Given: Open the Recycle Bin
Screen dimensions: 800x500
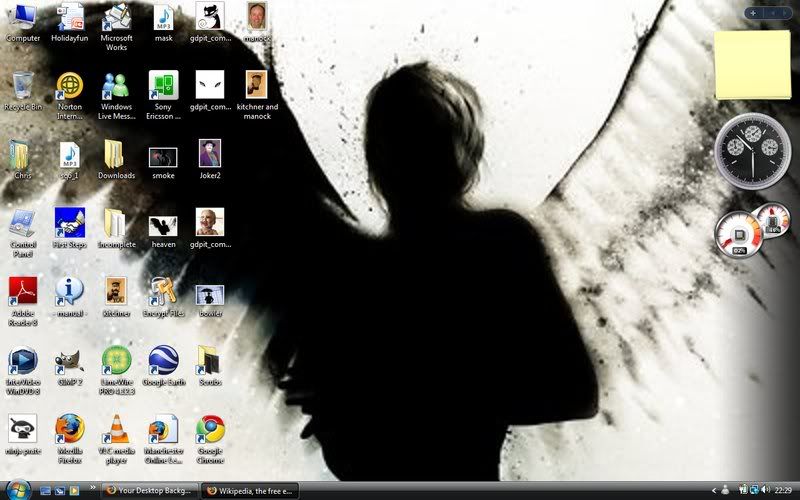Looking at the screenshot, I should [x=22, y=86].
